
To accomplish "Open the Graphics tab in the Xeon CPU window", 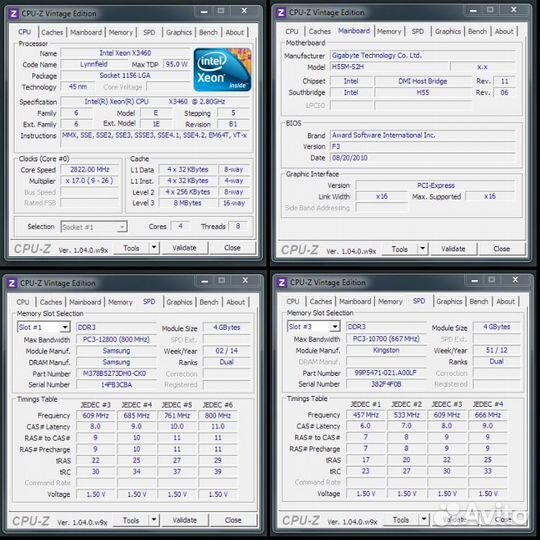I will (179, 32).
